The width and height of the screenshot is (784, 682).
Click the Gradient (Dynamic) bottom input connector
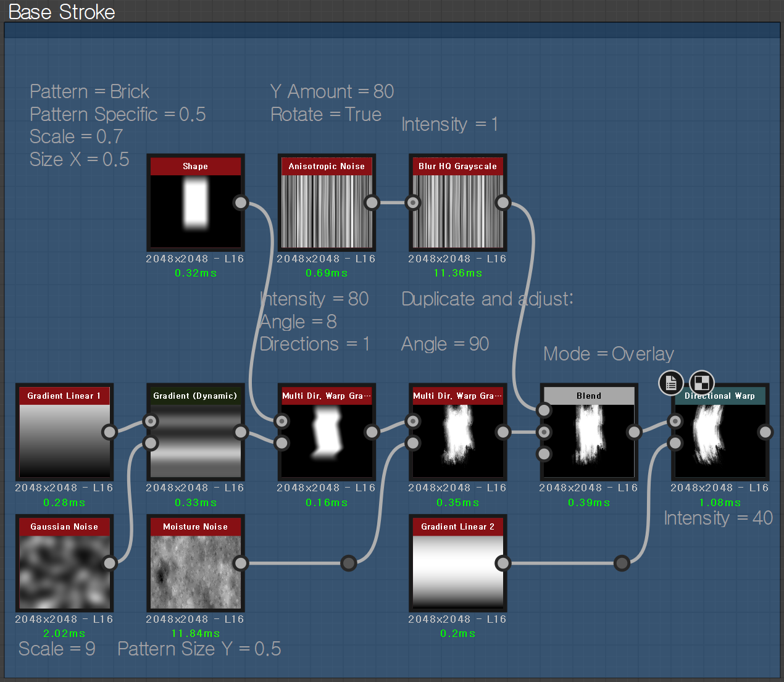(151, 443)
